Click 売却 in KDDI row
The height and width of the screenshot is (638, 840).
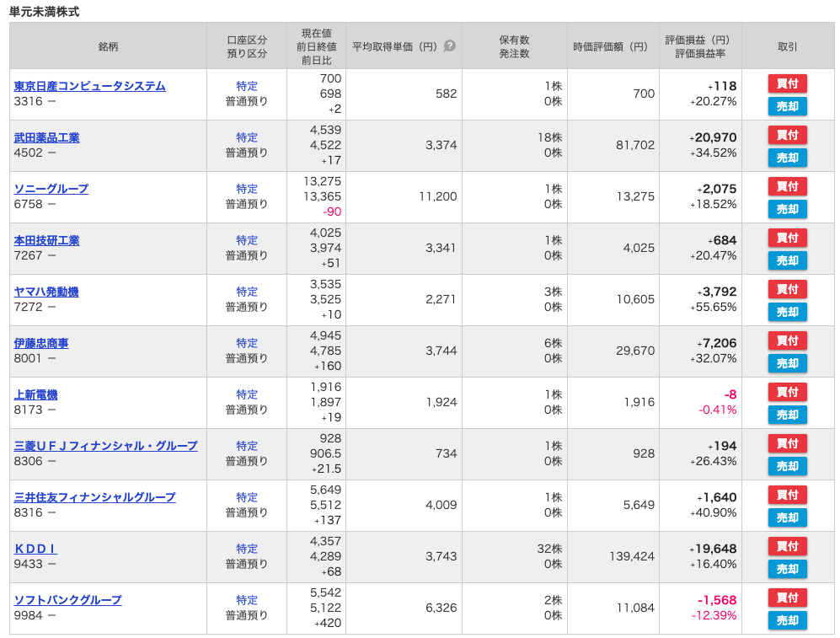[788, 569]
